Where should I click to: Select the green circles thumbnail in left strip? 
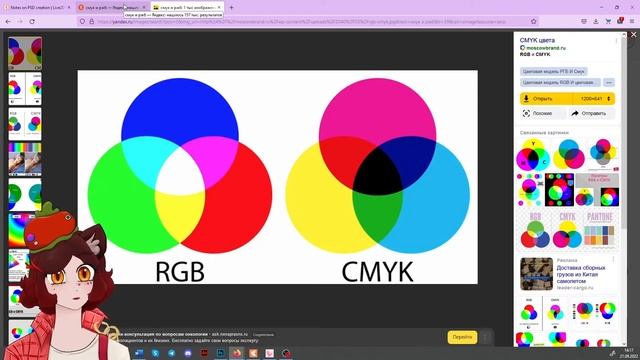tap(25, 195)
